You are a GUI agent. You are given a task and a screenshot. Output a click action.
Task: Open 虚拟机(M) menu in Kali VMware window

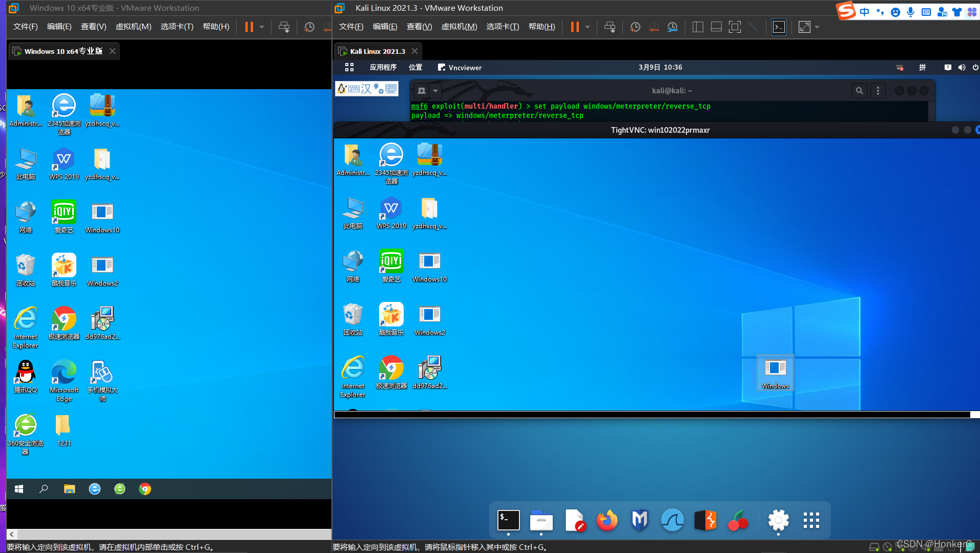click(x=459, y=27)
